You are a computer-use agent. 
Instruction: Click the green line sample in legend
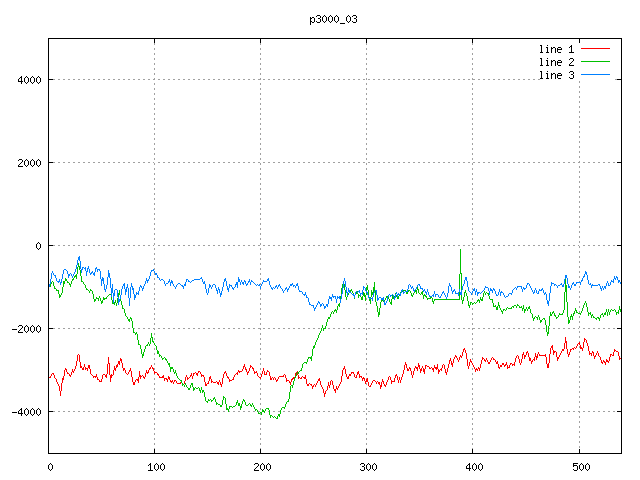pos(595,62)
